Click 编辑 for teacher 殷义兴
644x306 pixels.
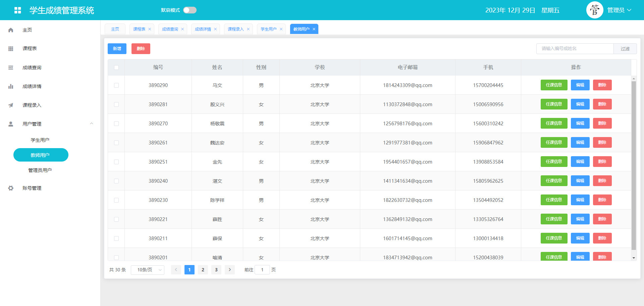(x=580, y=104)
